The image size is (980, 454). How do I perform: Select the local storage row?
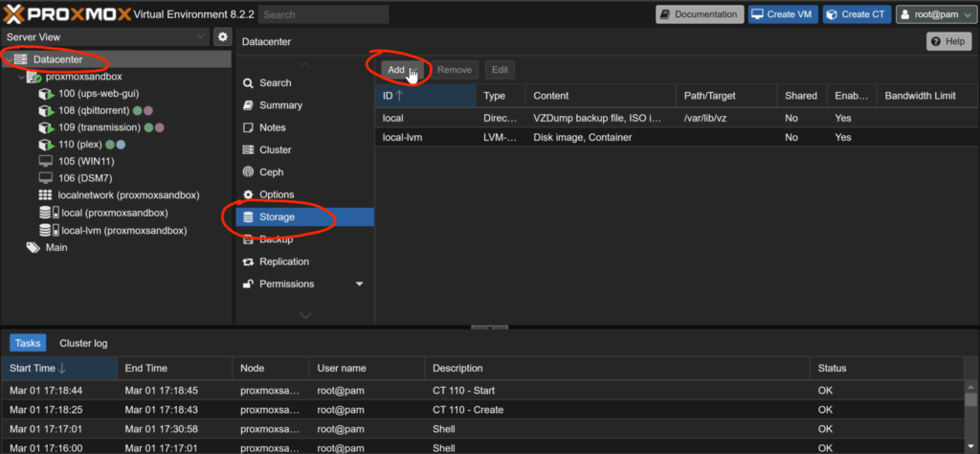(676, 118)
